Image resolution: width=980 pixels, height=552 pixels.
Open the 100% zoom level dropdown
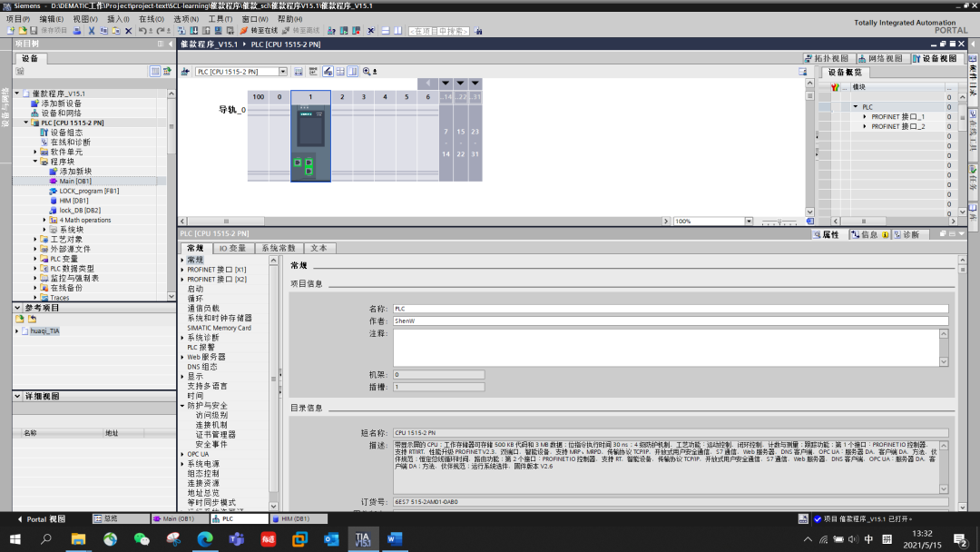point(749,222)
